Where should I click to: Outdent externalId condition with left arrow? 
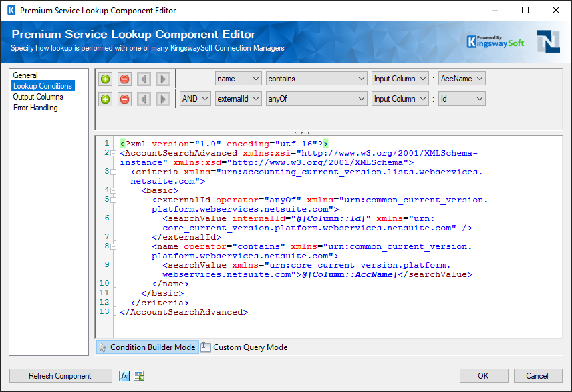tap(144, 99)
